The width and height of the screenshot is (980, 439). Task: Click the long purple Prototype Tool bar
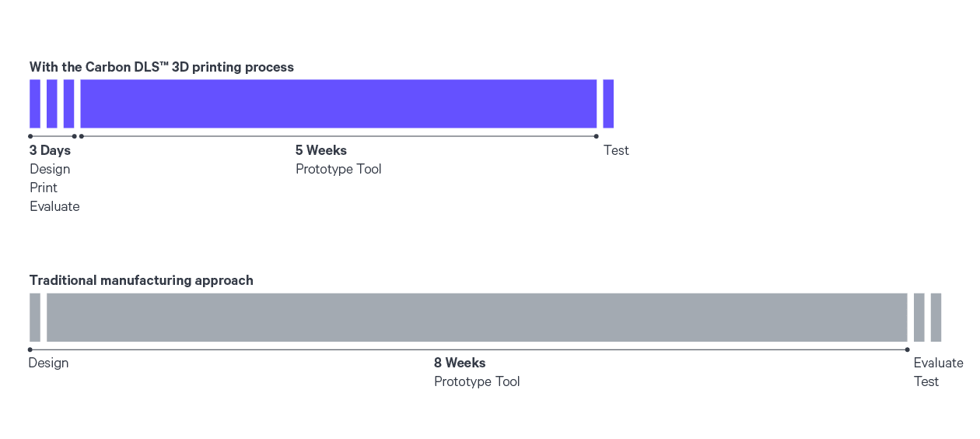coord(338,104)
